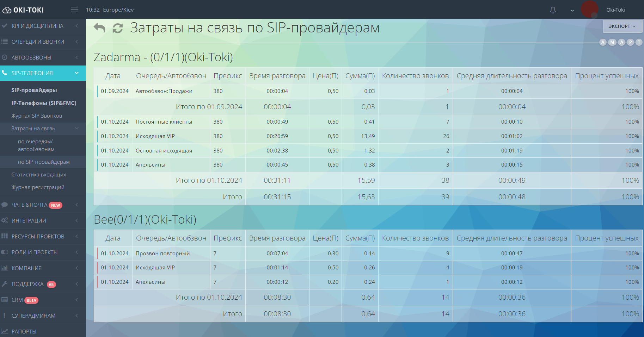The height and width of the screenshot is (337, 644).
Task: Click the Bee(0/1/1)(Oki-Toki) heading
Action: point(145,219)
